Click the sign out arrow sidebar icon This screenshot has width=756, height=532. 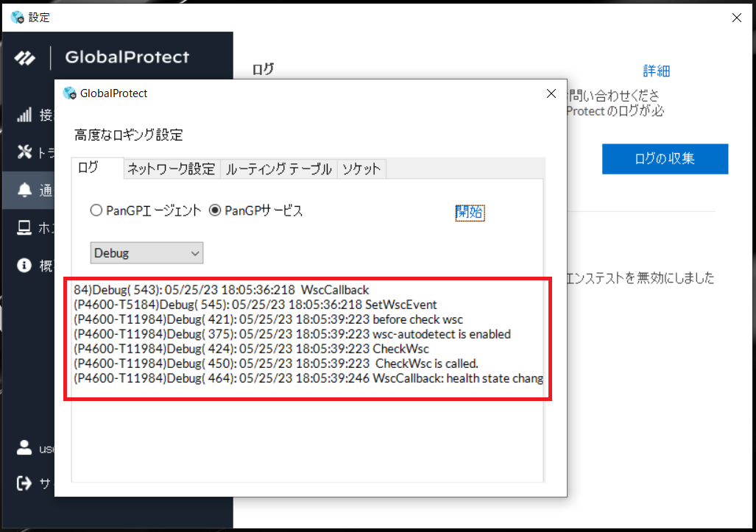tap(24, 483)
